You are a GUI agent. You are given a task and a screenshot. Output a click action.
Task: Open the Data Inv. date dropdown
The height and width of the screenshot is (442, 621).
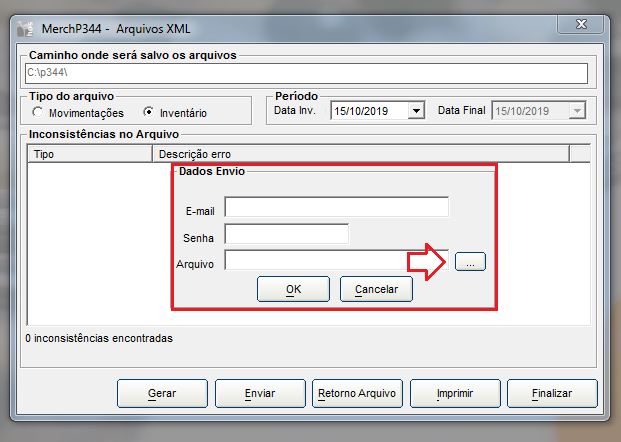[416, 111]
